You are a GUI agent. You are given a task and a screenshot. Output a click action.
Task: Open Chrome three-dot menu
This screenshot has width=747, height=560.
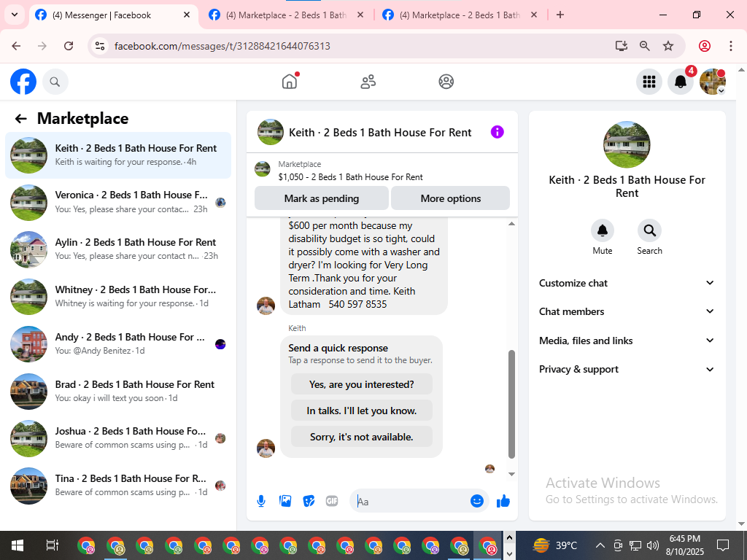pos(731,46)
